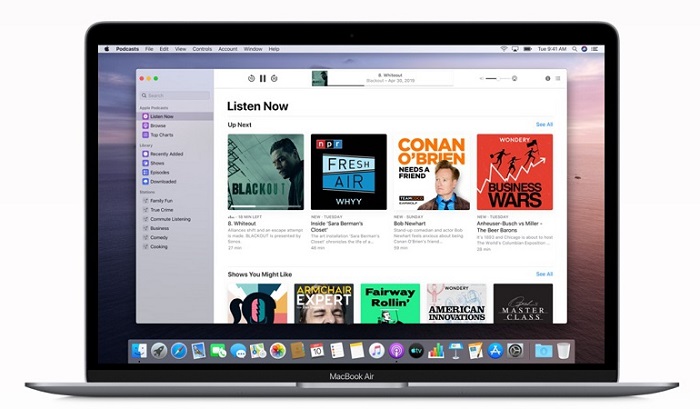The image size is (700, 409).
Task: Open Recently Added in the Library
Action: tap(175, 154)
